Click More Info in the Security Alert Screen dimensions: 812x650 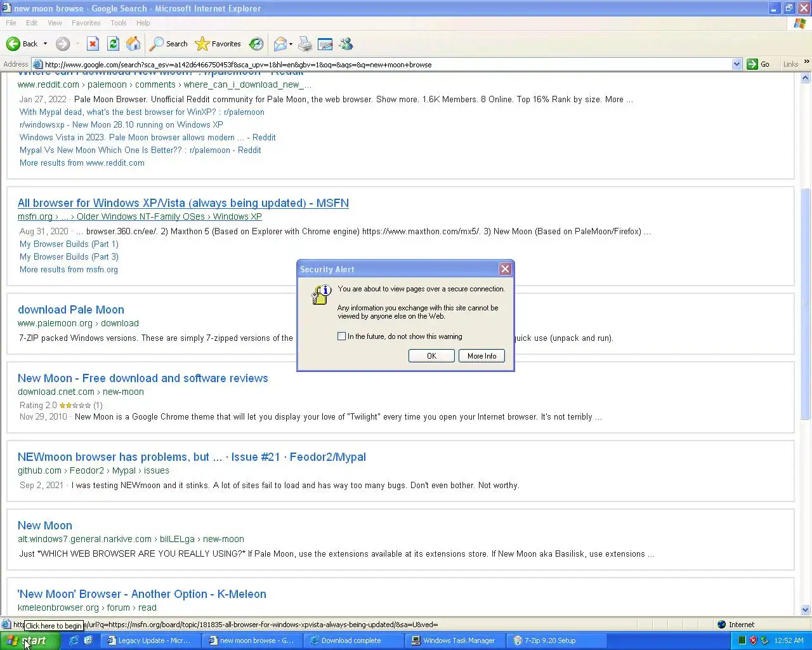482,355
